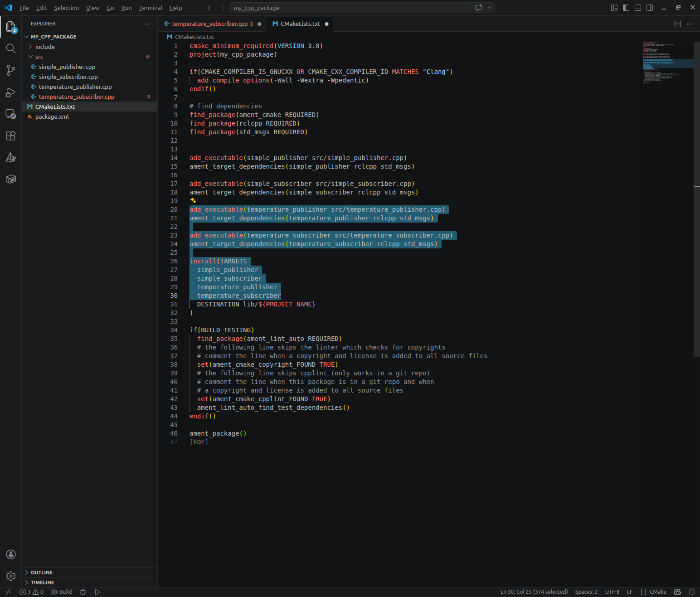Go forward in navigation history
Viewport: 700px width, 597px height.
pyautogui.click(x=222, y=8)
